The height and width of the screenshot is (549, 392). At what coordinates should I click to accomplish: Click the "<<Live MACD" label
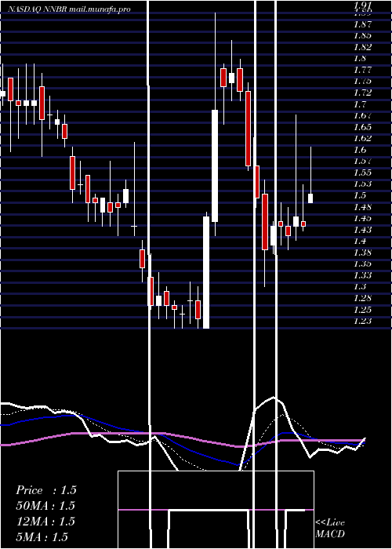click(330, 529)
